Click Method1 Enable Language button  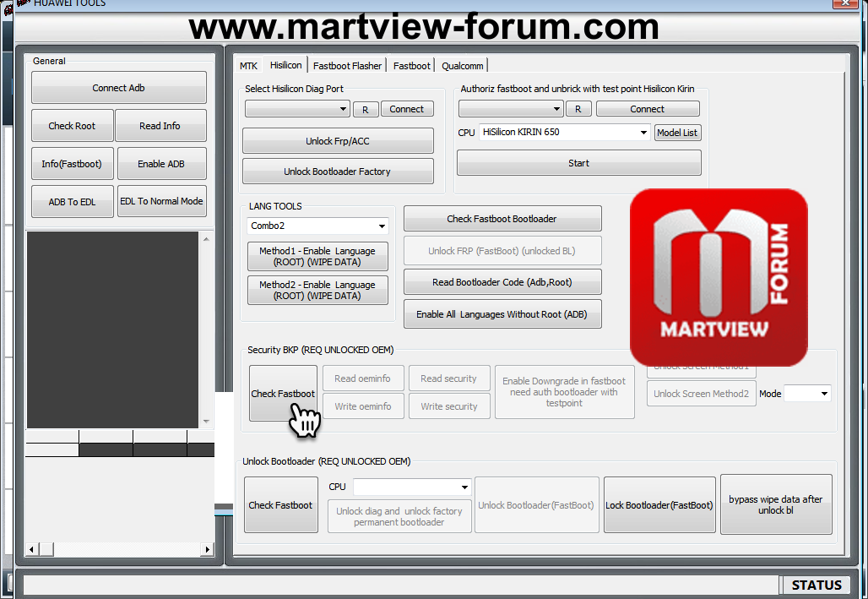(317, 256)
